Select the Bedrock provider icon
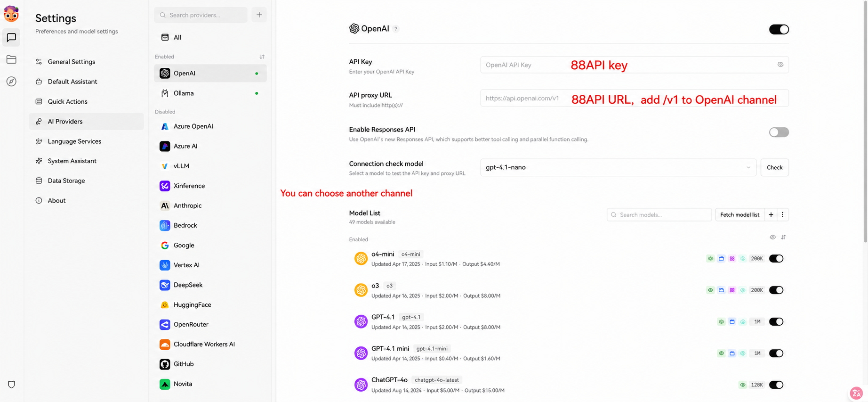This screenshot has width=868, height=402. (165, 225)
